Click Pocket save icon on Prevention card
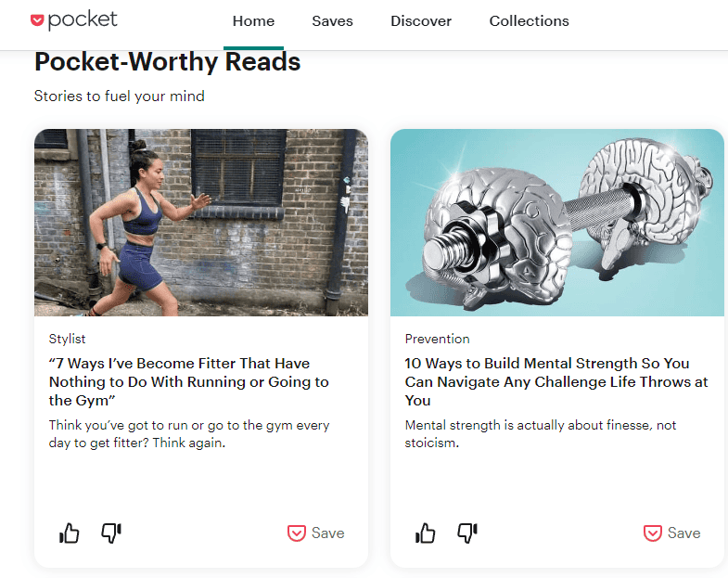The width and height of the screenshot is (728, 578). pyautogui.click(x=652, y=533)
